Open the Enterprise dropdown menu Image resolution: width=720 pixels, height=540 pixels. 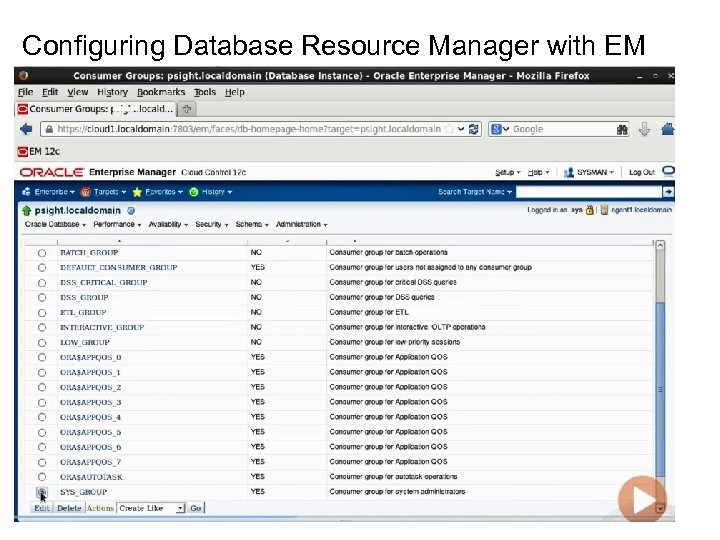click(48, 192)
